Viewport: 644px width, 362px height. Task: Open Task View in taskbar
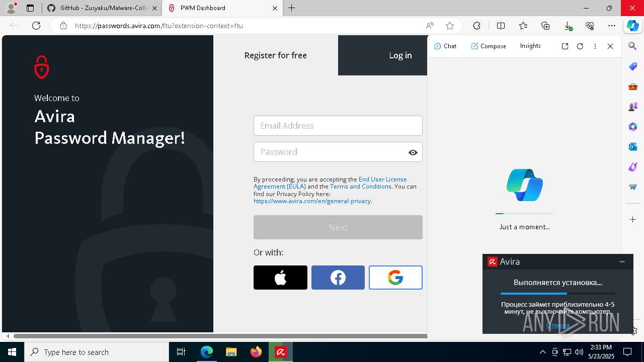point(181,352)
